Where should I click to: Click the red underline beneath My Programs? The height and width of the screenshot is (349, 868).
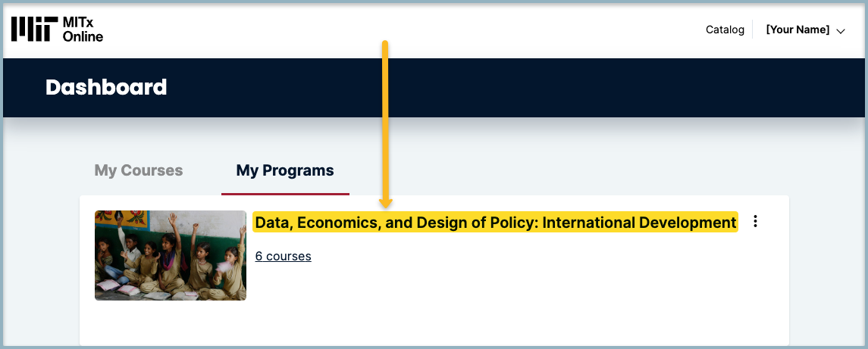click(285, 194)
